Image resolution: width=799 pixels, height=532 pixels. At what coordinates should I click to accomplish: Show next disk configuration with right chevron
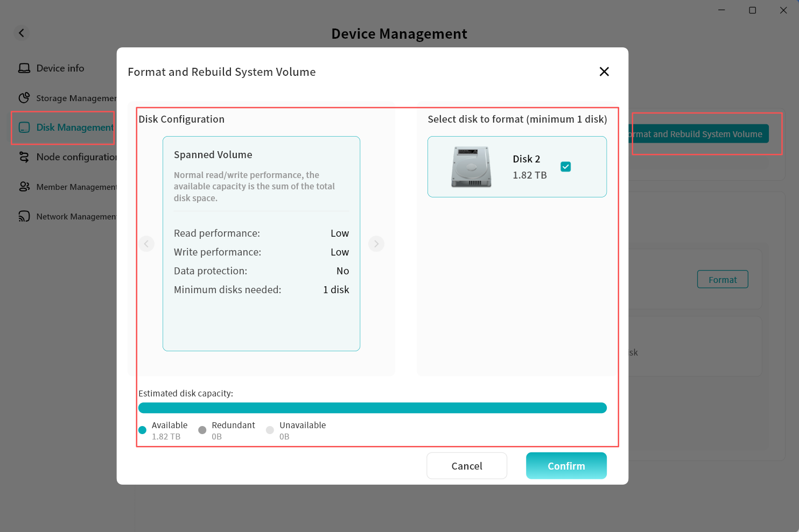pyautogui.click(x=376, y=244)
